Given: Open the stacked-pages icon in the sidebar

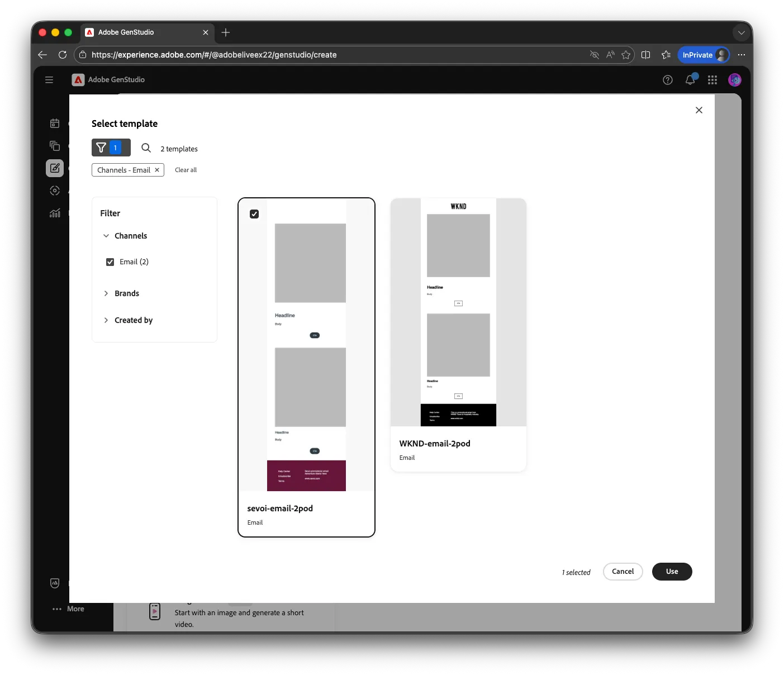Looking at the screenshot, I should (55, 146).
